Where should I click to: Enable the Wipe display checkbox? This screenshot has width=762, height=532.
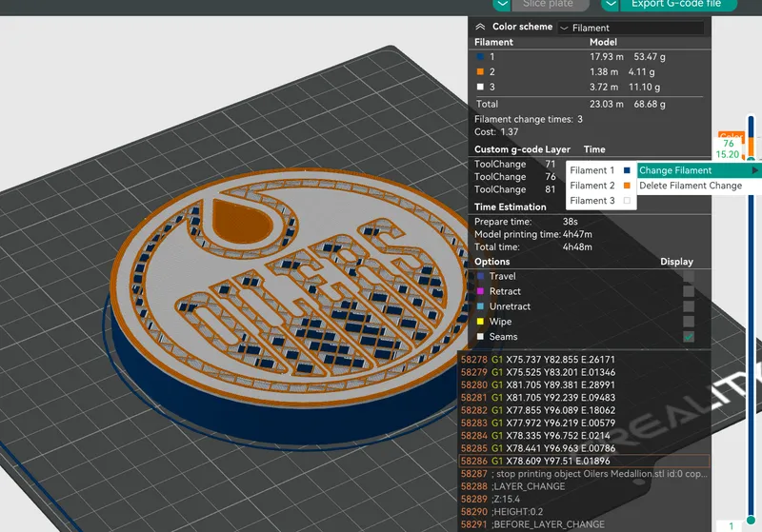point(688,322)
